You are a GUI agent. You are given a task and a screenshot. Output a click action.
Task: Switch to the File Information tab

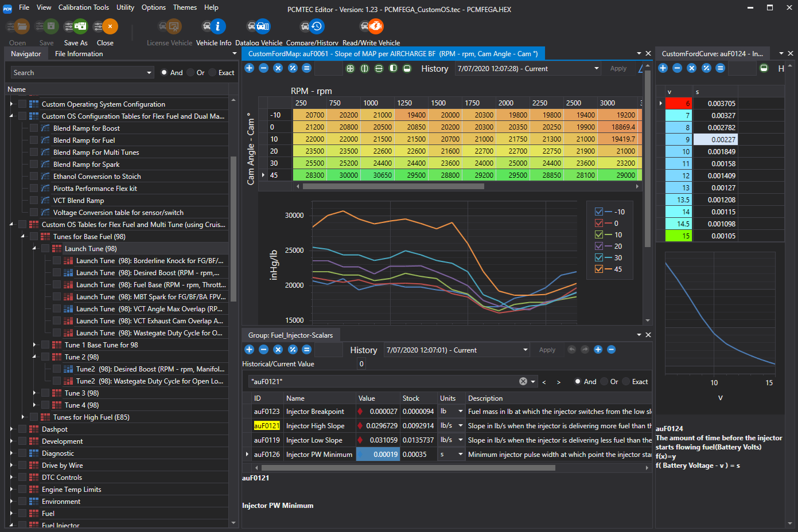(x=79, y=54)
